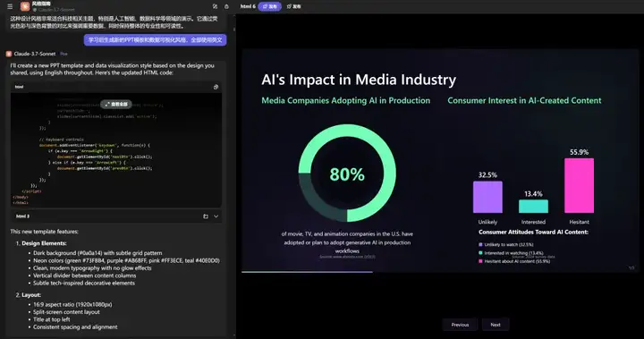
Task: Go to the Previous slide
Action: click(x=460, y=325)
